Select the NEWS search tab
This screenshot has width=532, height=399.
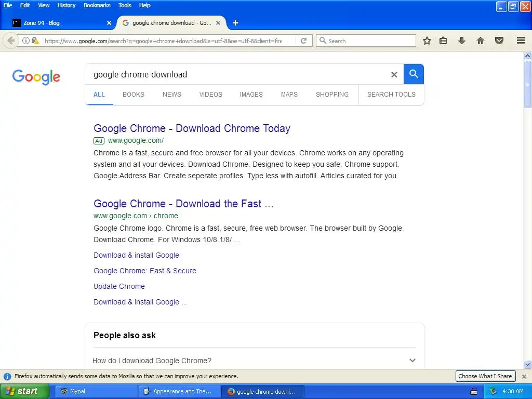(x=171, y=95)
